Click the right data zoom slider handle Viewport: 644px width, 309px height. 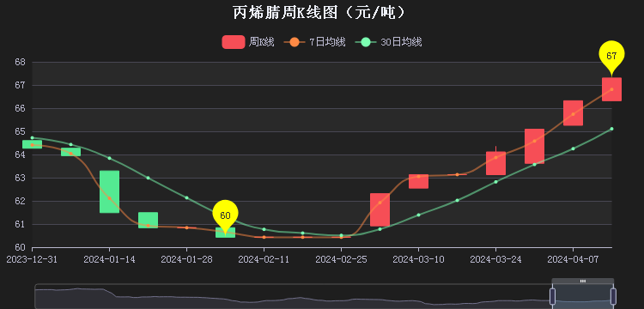(613, 296)
